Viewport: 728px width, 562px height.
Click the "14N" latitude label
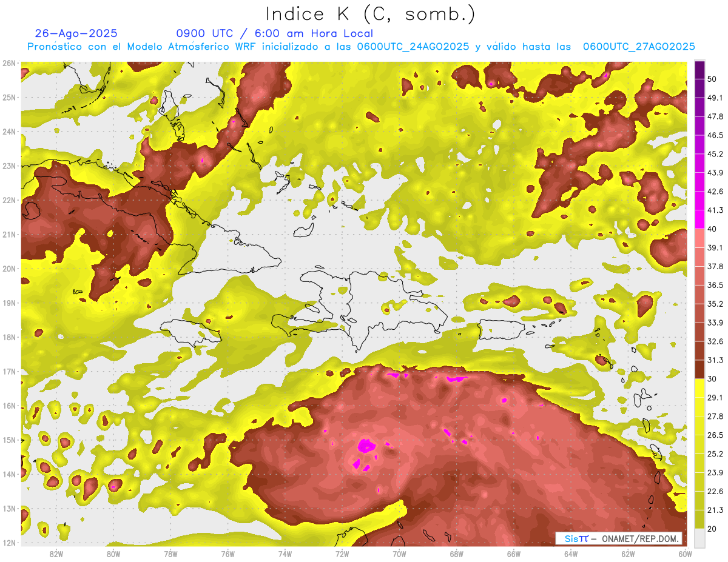[9, 474]
